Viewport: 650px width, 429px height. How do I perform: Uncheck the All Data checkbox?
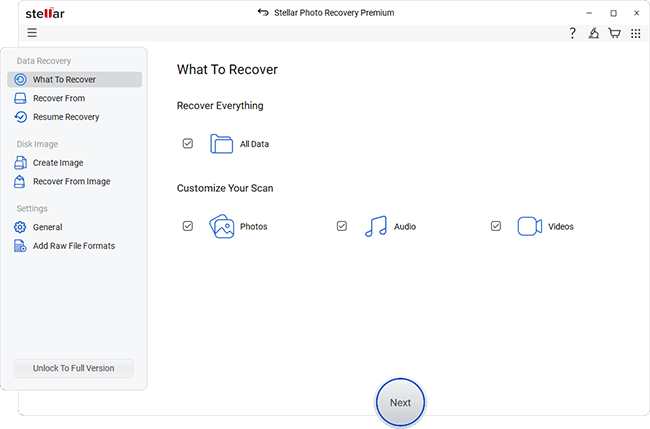pos(188,143)
